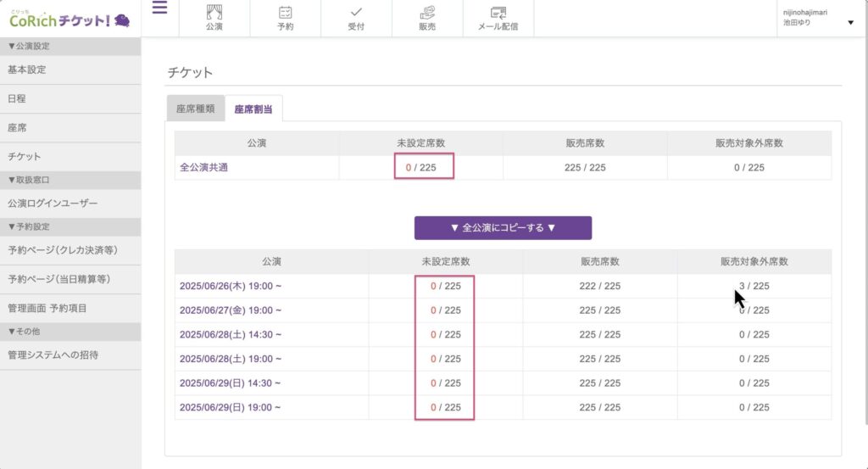
Task: Click the 全公演にコピーする button
Action: pos(503,228)
